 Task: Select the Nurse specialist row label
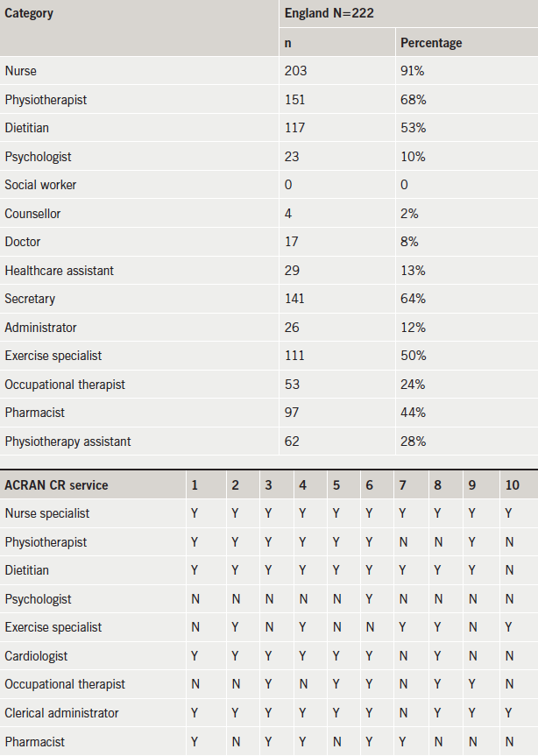pos(47,513)
